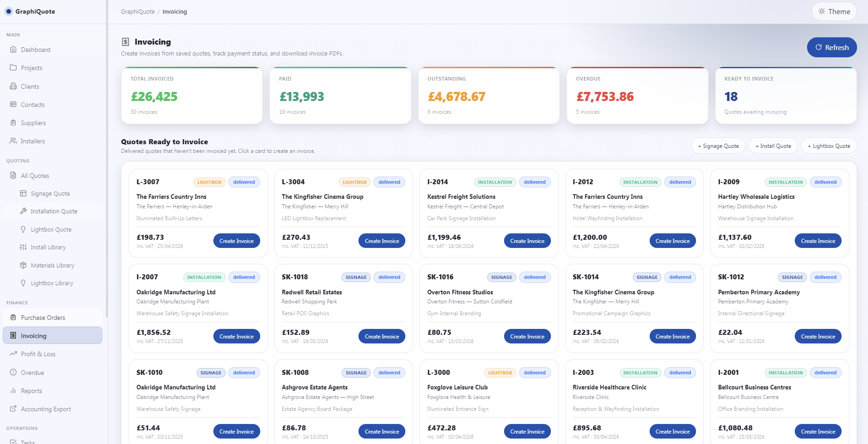Image resolution: width=868 pixels, height=444 pixels.
Task: Click the Projects folder icon
Action: [13, 68]
